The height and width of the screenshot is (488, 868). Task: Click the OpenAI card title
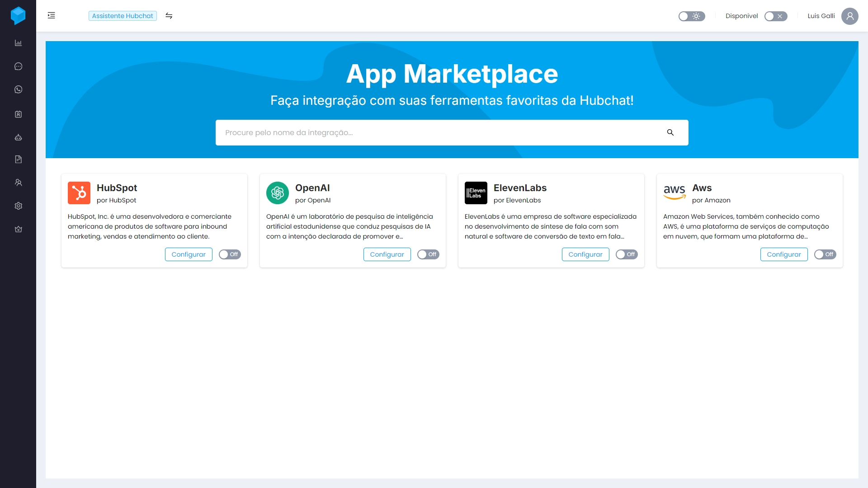pyautogui.click(x=312, y=188)
